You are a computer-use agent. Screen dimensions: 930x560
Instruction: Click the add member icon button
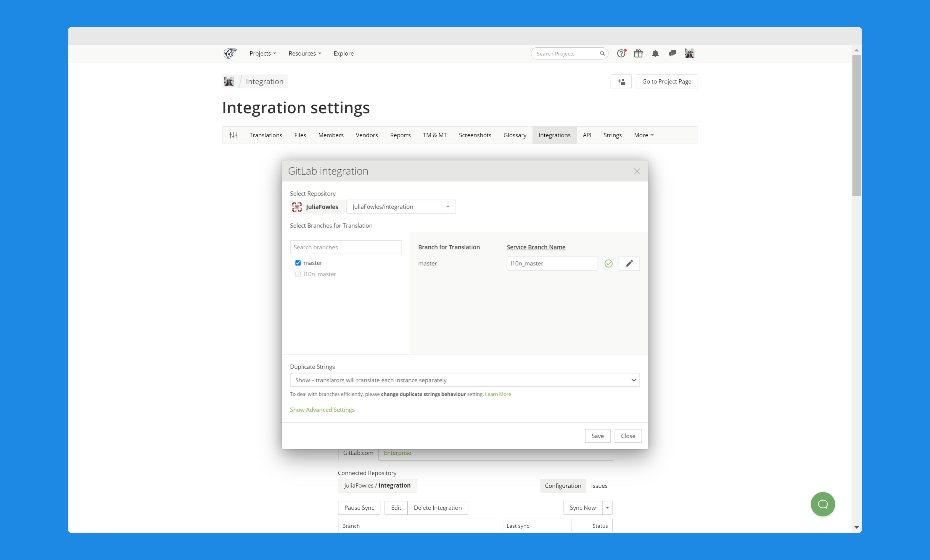click(621, 81)
